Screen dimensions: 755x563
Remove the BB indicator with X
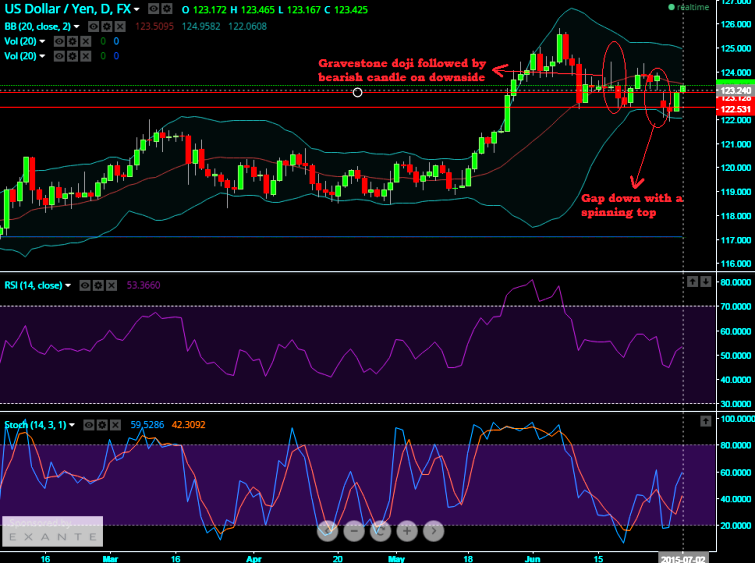[120, 26]
